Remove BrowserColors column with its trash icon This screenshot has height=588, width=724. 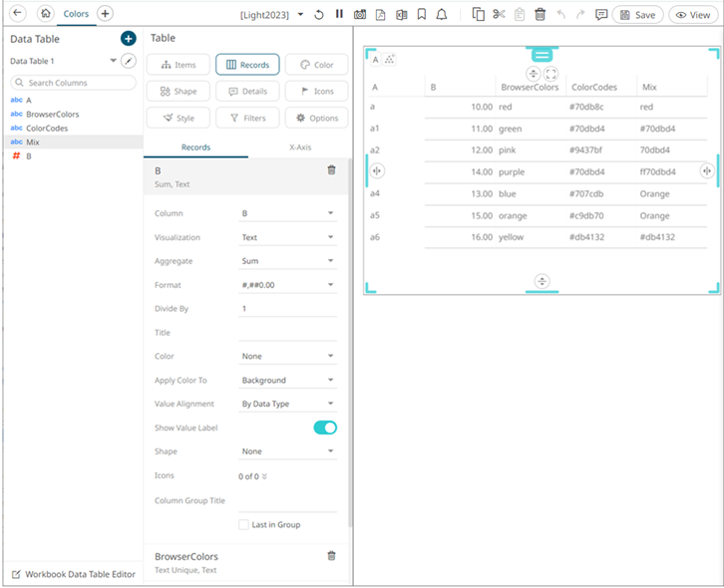[331, 556]
